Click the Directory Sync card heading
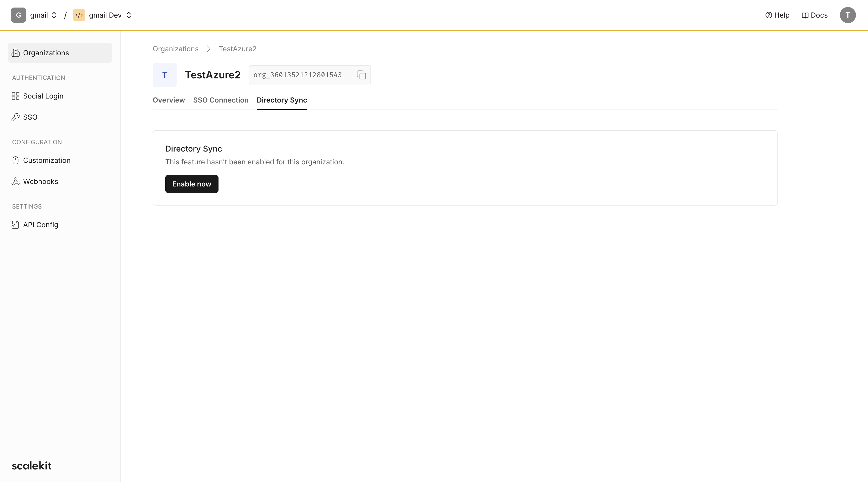Viewport: 868px width, 482px height. pos(193,149)
